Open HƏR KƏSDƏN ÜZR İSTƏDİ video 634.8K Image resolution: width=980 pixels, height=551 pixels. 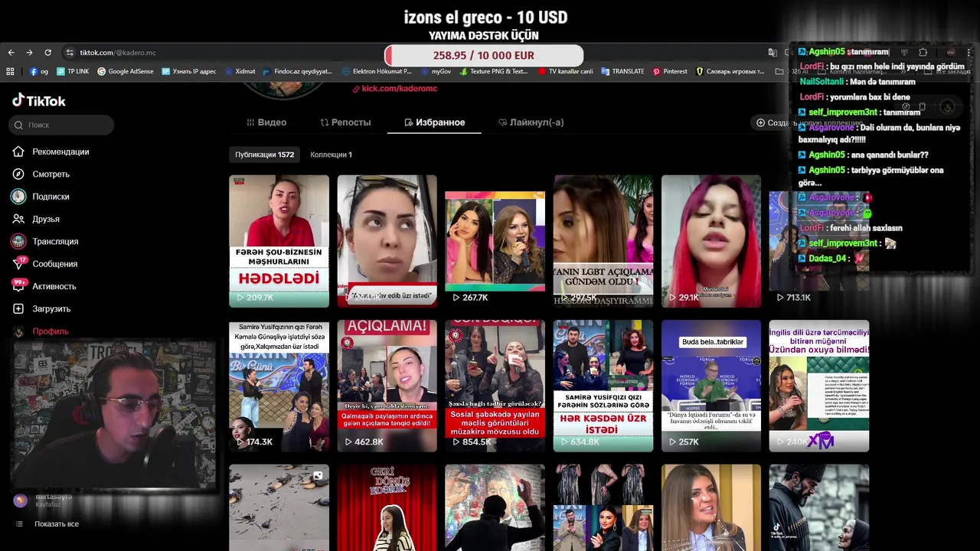pos(603,386)
